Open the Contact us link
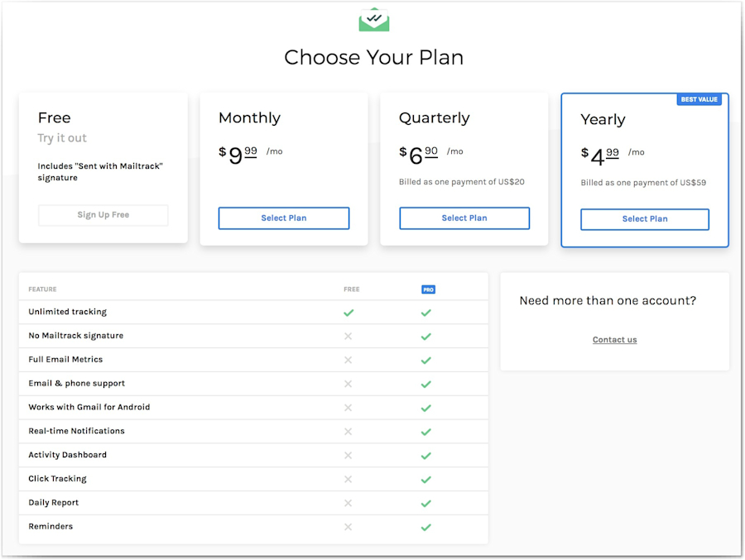Image resolution: width=745 pixels, height=560 pixels. pyautogui.click(x=614, y=339)
